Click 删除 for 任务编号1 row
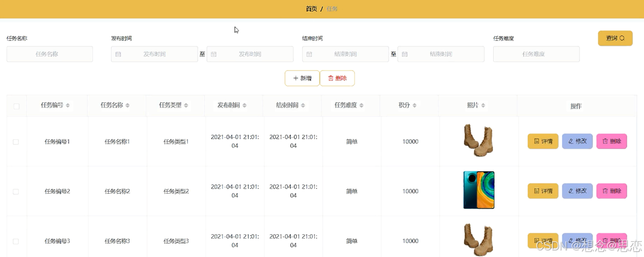The height and width of the screenshot is (257, 644). point(612,141)
